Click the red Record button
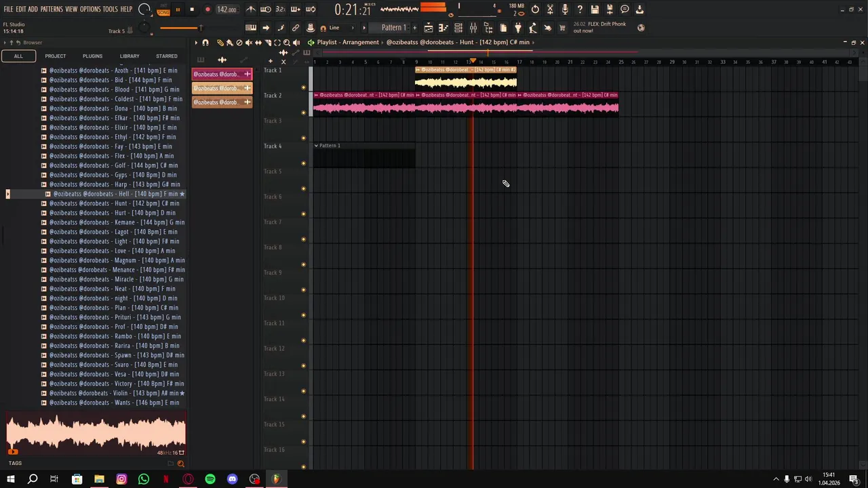Screen dimensions: 868x488 (208, 9)
